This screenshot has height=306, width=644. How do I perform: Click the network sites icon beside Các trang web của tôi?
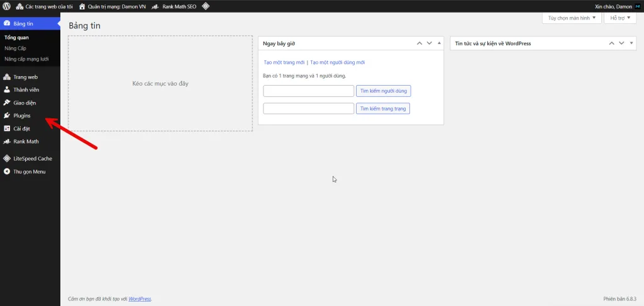(x=19, y=6)
